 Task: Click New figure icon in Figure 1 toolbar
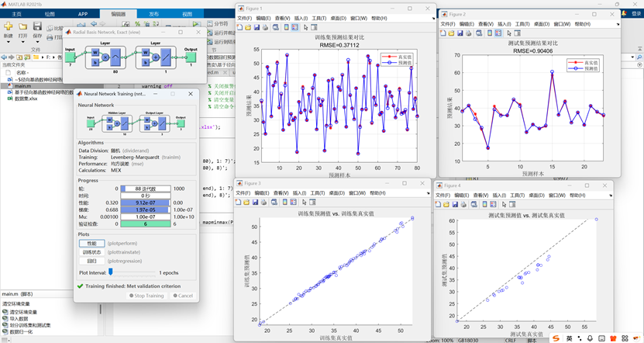click(239, 28)
